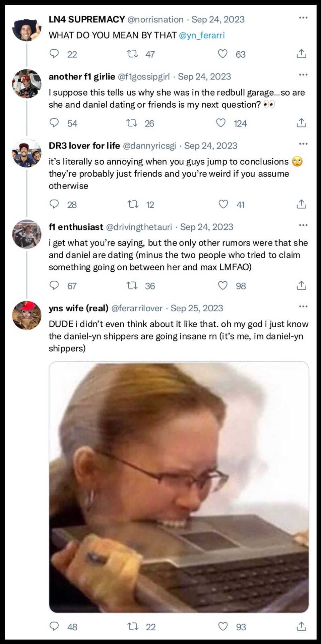Retweet the yns wife (real) tweet
This screenshot has width=321, height=644.
click(x=133, y=626)
